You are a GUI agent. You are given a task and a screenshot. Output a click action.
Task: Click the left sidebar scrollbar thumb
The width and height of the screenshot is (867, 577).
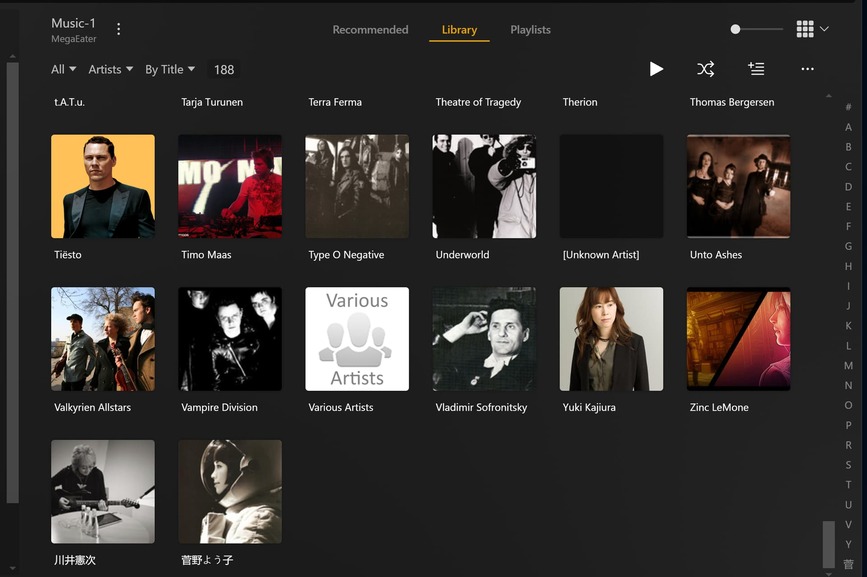click(x=12, y=282)
